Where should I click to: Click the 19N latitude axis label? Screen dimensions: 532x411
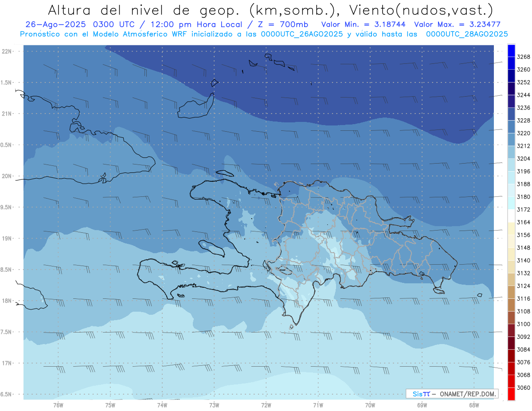pyautogui.click(x=6, y=239)
